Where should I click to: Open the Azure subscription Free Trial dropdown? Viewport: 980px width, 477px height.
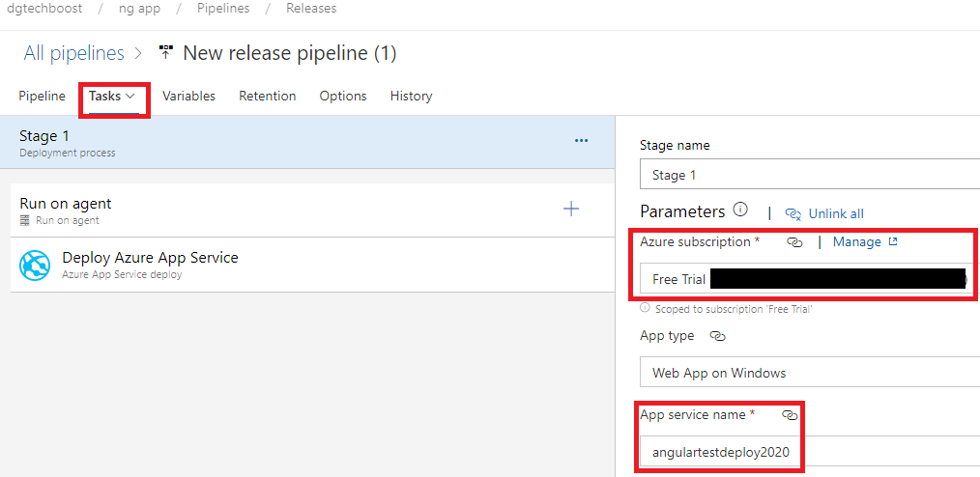[808, 279]
